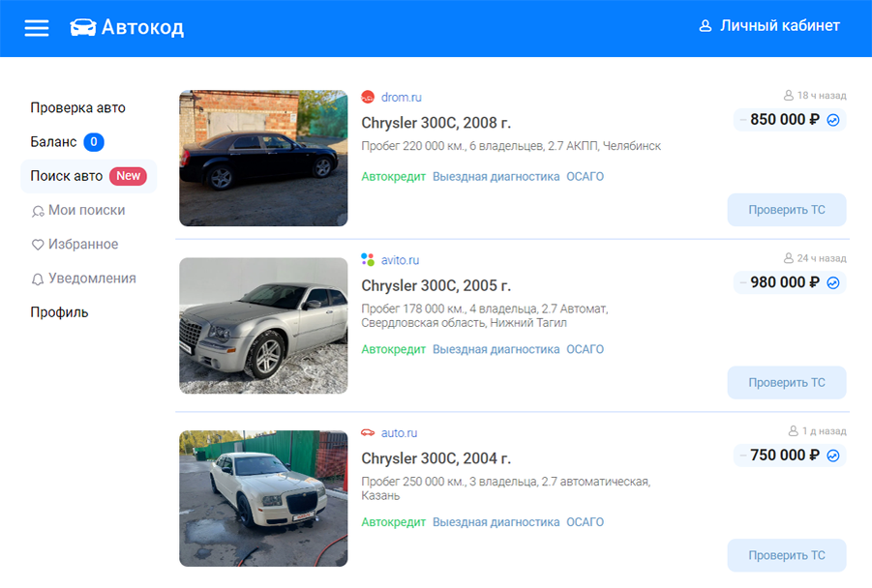The width and height of the screenshot is (872, 588).
Task: Click the user profile icon in header
Action: [706, 26]
